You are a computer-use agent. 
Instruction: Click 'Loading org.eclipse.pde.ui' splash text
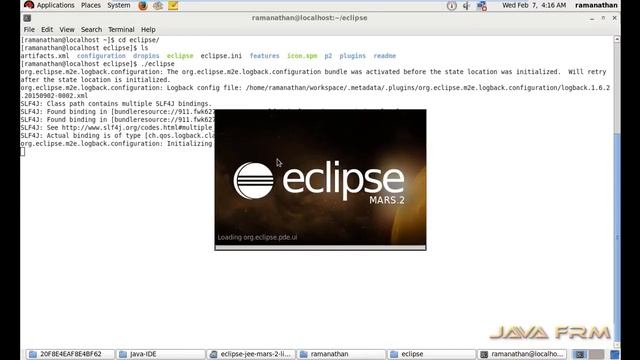[258, 237]
